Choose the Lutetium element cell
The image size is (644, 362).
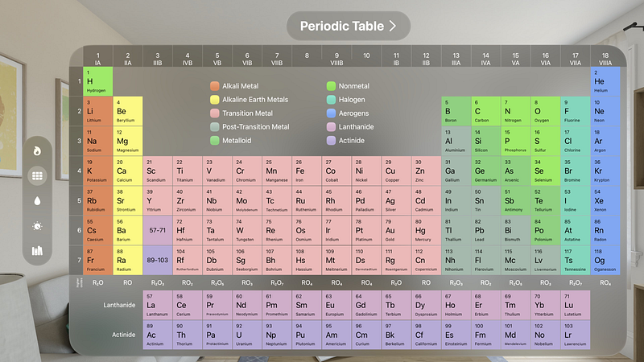tap(576, 305)
